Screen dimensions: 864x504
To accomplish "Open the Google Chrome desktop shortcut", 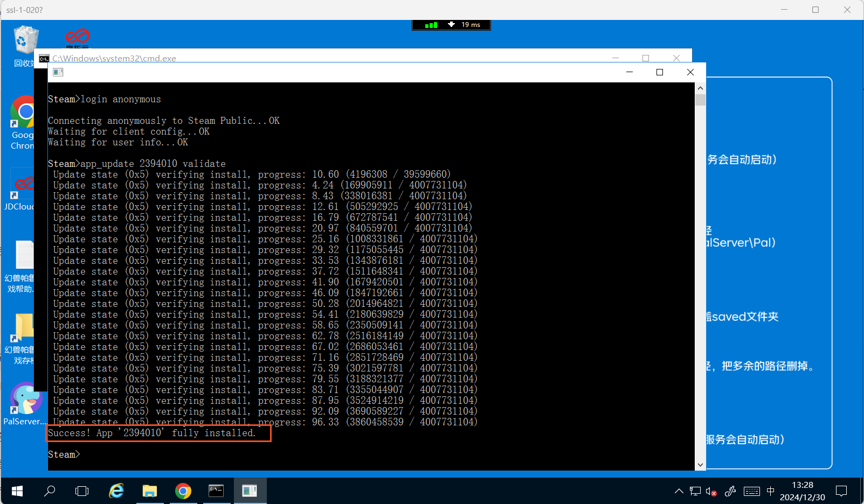I will (23, 123).
